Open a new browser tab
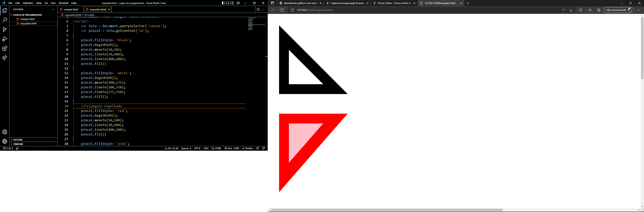 (x=468, y=3)
